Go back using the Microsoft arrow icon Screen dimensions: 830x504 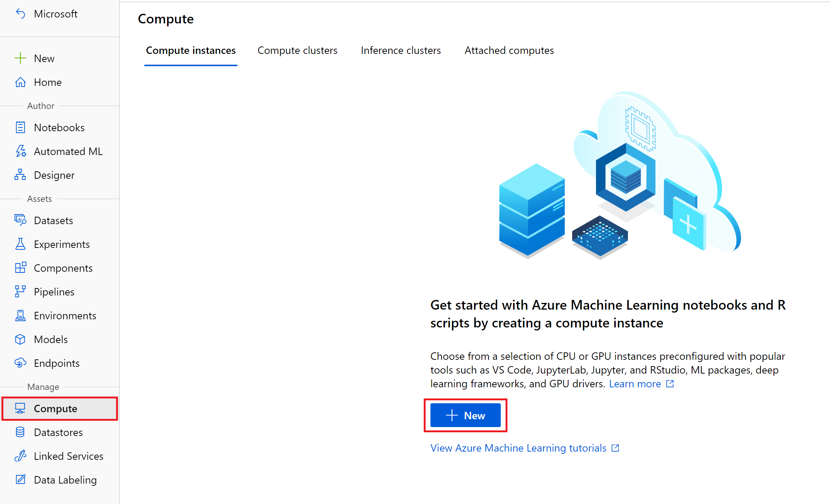[20, 14]
